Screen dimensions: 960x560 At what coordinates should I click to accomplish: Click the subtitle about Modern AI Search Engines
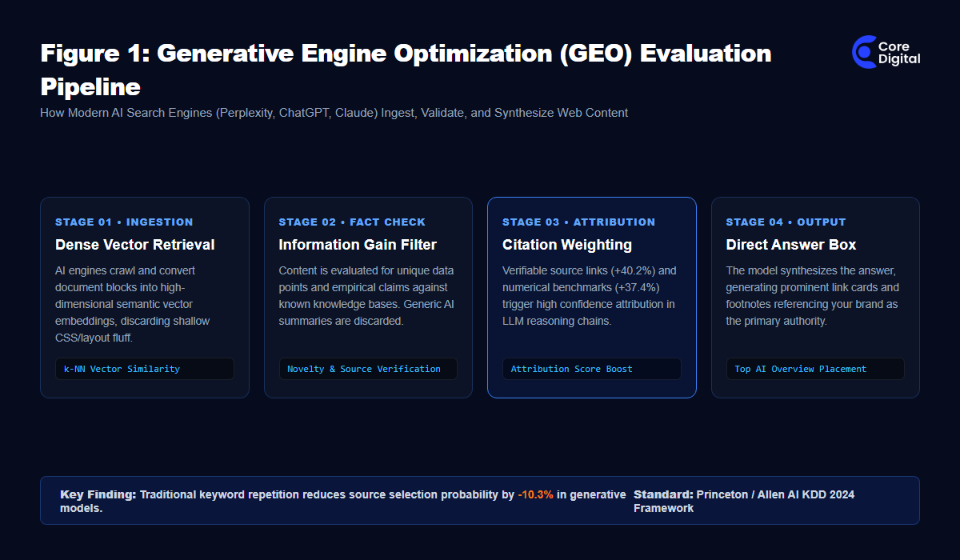tap(334, 113)
